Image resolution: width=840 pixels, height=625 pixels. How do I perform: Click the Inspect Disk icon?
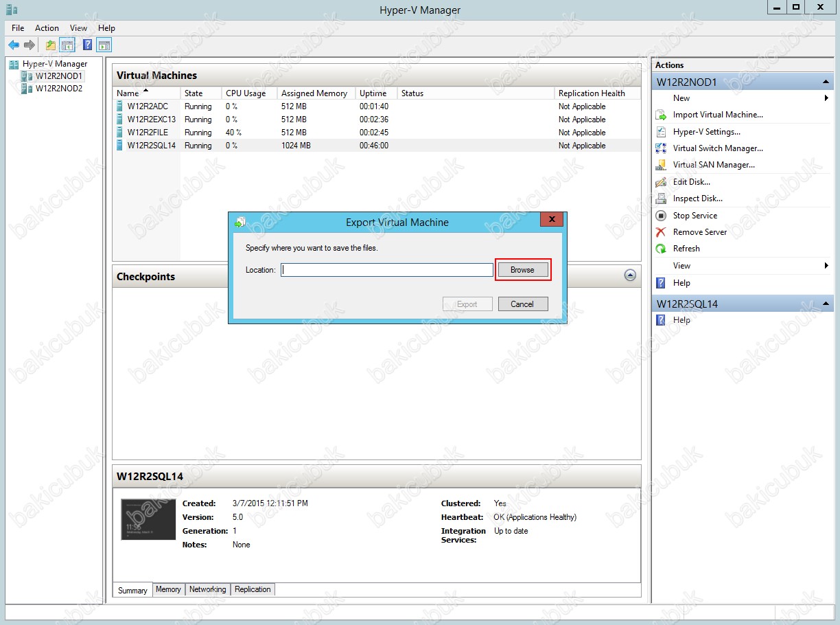661,198
